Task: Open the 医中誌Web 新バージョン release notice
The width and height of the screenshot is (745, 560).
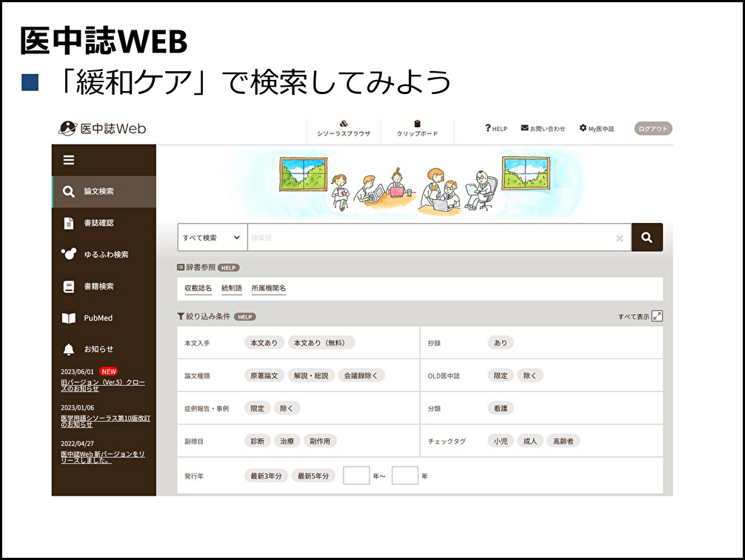Action: click(x=102, y=457)
